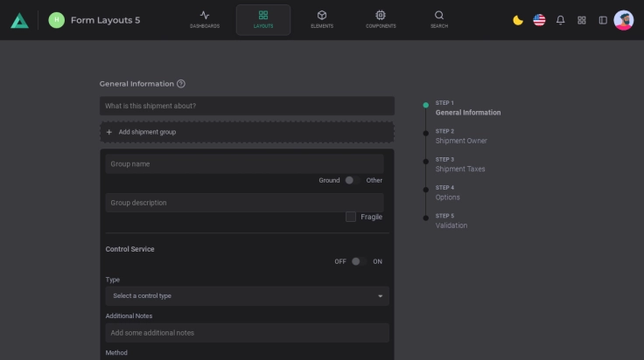Select the Layouts menu item
The height and width of the screenshot is (360, 644).
(x=263, y=19)
